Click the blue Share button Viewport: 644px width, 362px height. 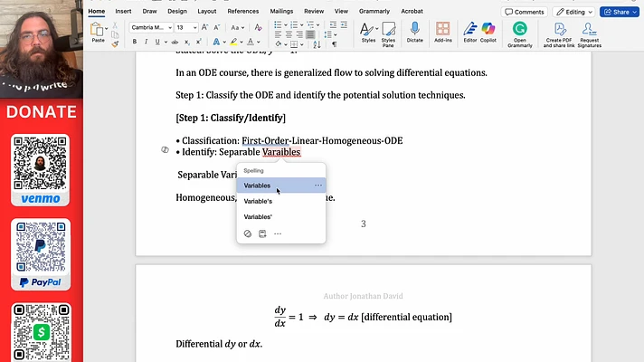(619, 12)
